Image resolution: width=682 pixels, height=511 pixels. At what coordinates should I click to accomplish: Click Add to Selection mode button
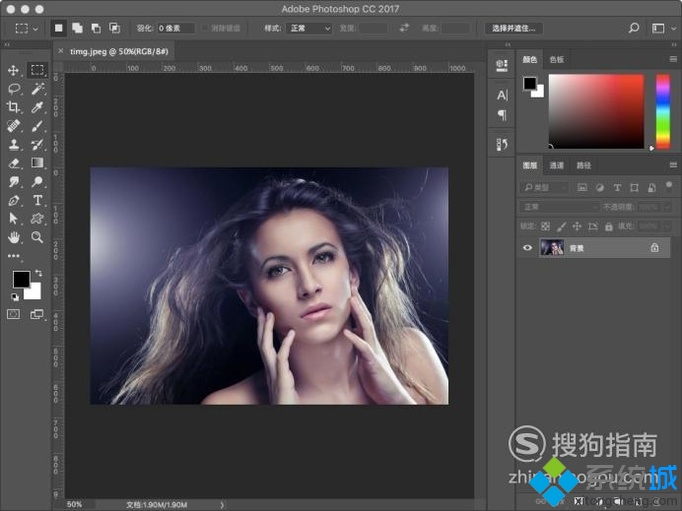(x=77, y=28)
